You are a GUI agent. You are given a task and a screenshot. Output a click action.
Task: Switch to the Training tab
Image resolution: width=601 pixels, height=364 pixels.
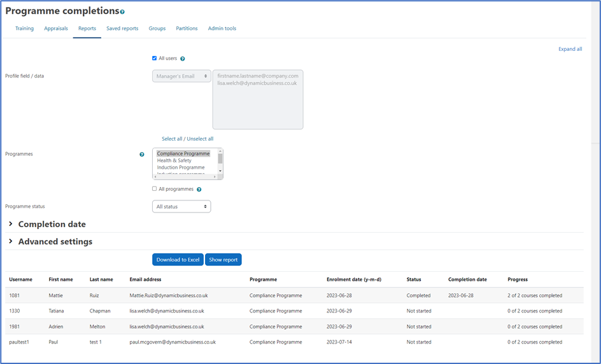pyautogui.click(x=25, y=29)
